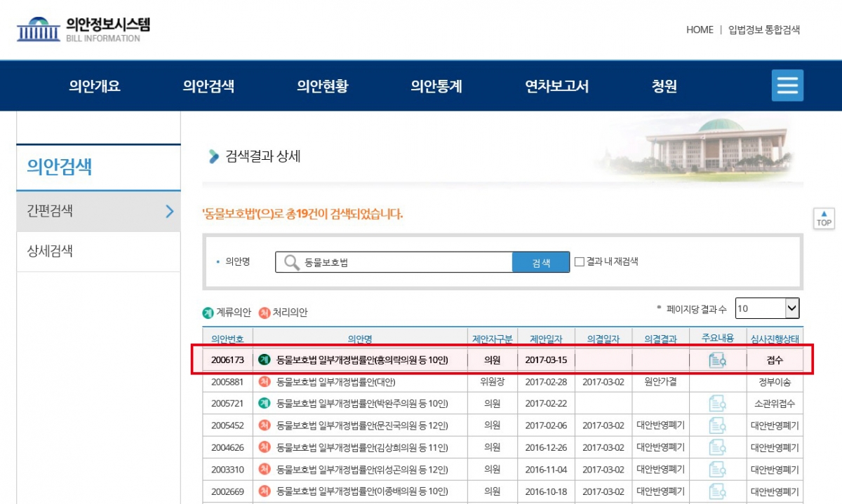This screenshot has height=504, width=842.
Task: Click the arrow icon next to 검색결과 상세
Action: pos(214,156)
